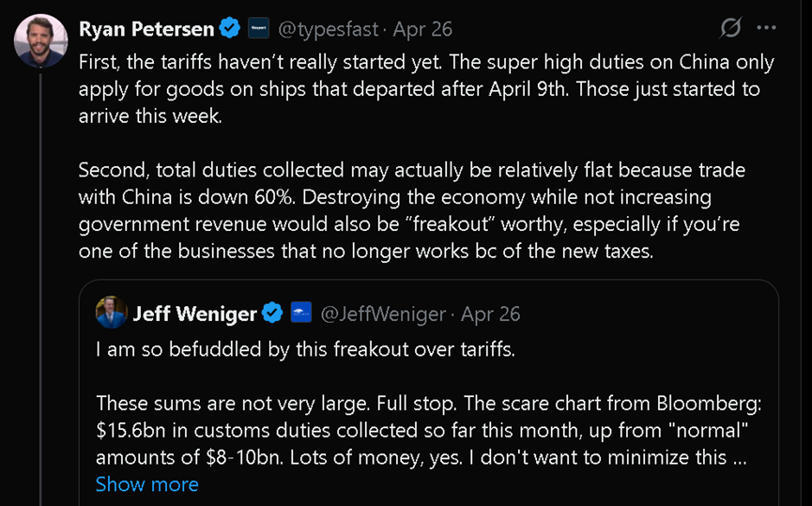Click the Jeff Weniger display name
Viewport: 812px width, 506px height.
click(194, 314)
